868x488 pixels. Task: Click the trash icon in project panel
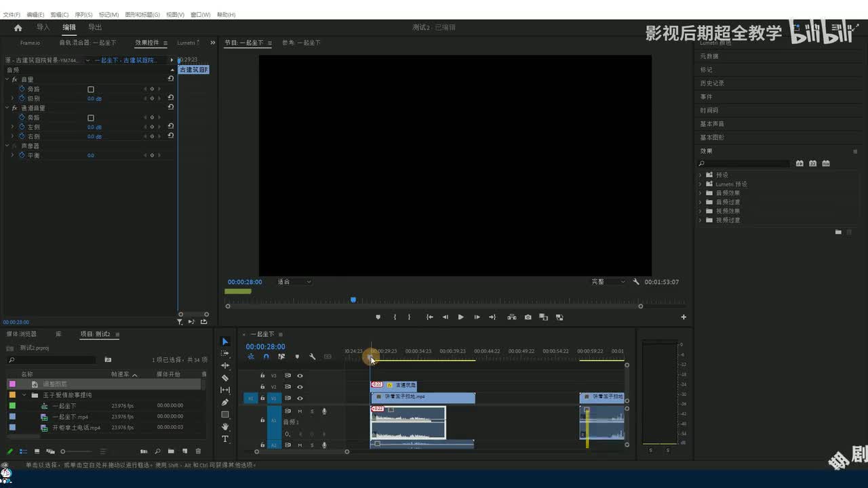pos(198,451)
